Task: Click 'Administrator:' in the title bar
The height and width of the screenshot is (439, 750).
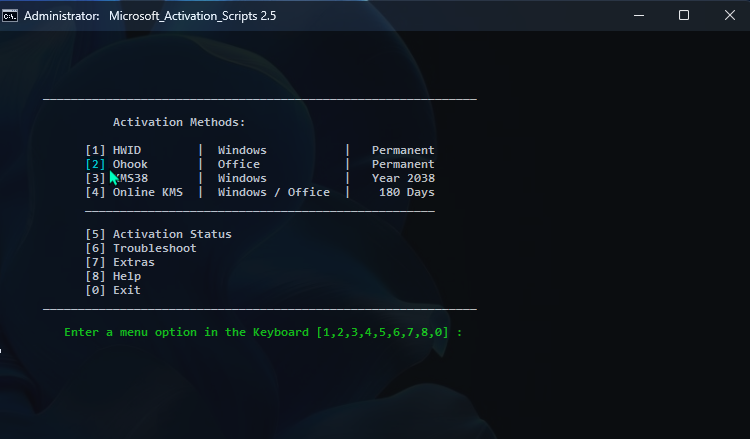Action: click(x=62, y=16)
